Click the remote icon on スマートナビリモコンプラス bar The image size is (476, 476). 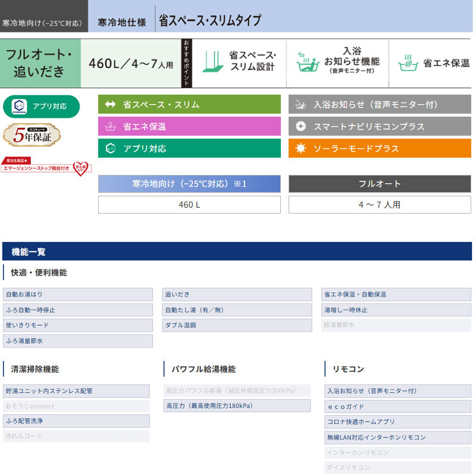pos(300,126)
